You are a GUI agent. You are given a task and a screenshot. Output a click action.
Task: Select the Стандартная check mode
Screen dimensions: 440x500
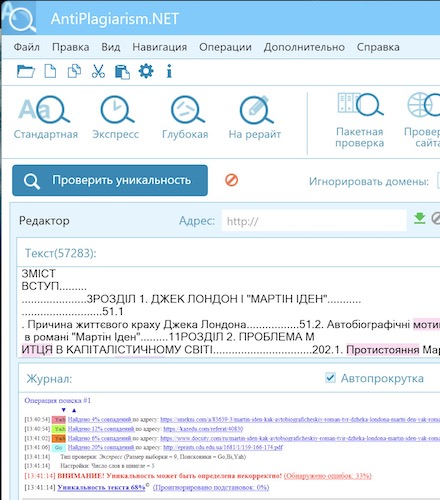(46, 117)
